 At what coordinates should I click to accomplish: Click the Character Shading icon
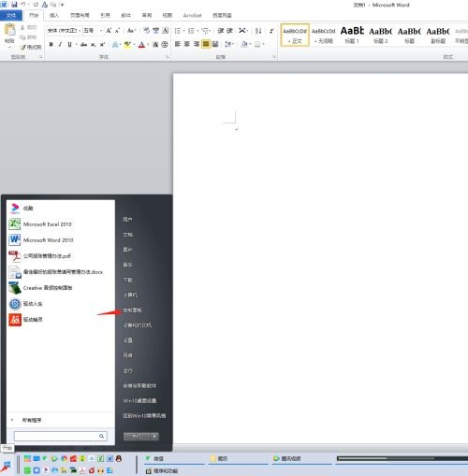coord(155,45)
